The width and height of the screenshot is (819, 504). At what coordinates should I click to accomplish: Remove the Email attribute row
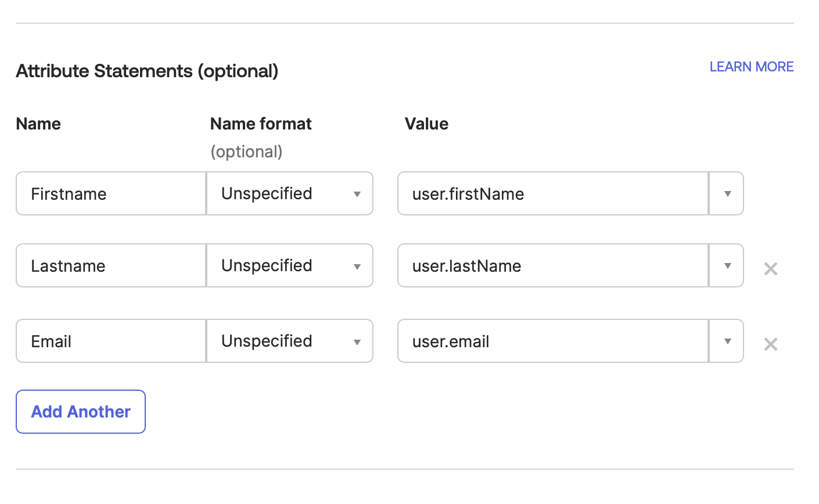[771, 344]
